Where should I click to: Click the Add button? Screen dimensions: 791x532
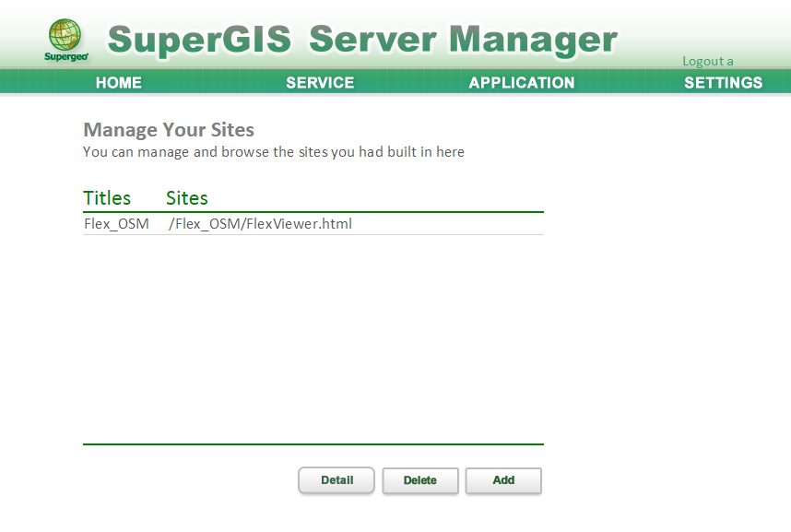point(503,480)
